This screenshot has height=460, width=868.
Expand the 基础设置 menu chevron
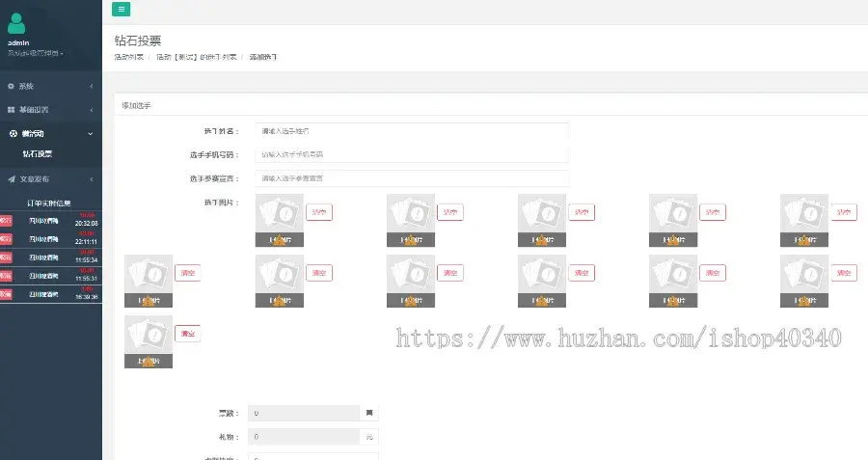point(92,110)
